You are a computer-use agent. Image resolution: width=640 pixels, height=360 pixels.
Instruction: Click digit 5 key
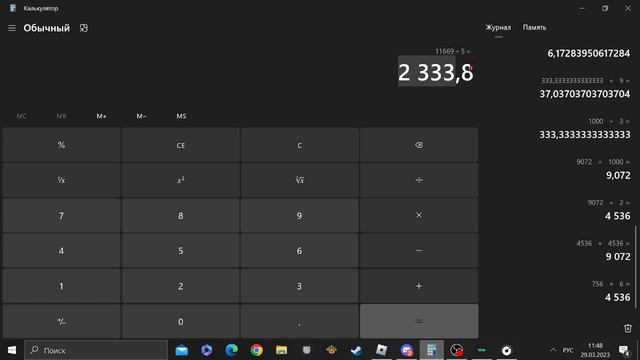tap(180, 251)
